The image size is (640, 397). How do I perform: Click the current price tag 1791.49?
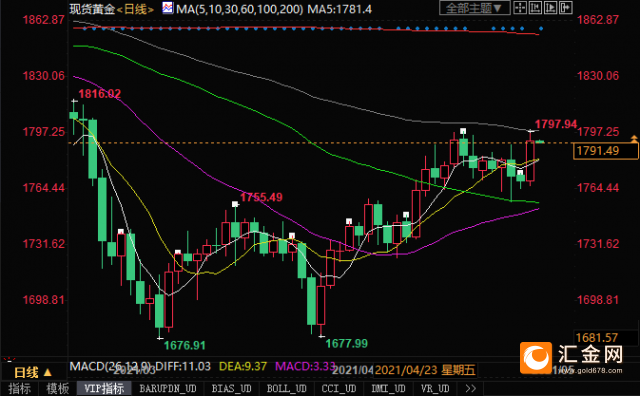(x=606, y=151)
